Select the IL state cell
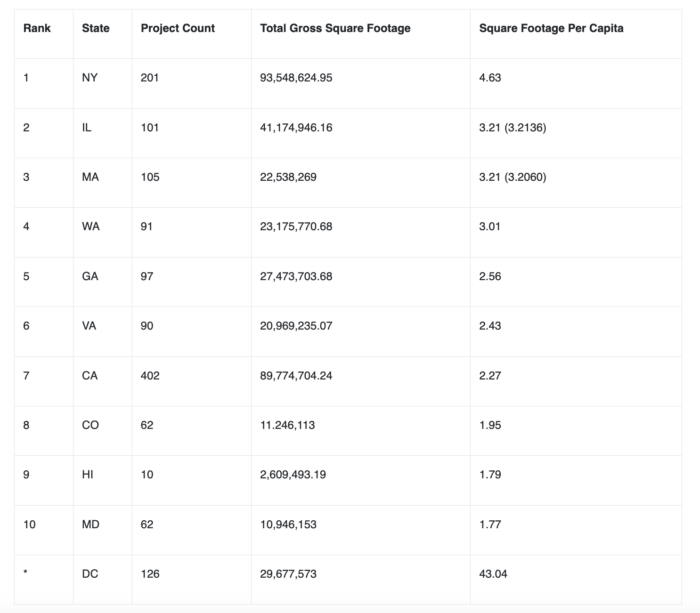This screenshot has width=700, height=613. coord(87,128)
